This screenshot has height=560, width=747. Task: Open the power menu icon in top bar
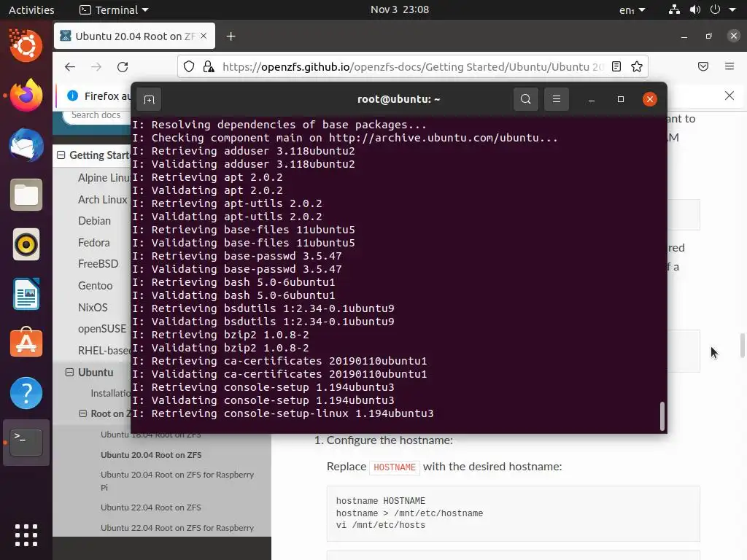(715, 9)
